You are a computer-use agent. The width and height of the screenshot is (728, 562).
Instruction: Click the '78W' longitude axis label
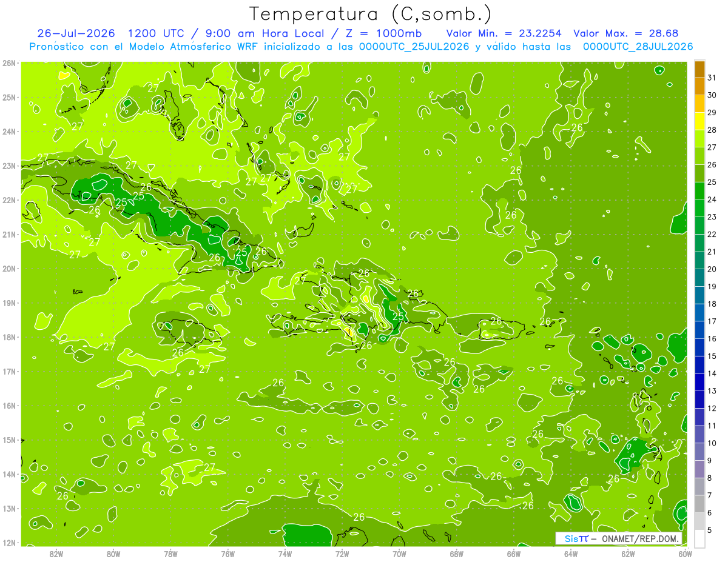tap(170, 554)
